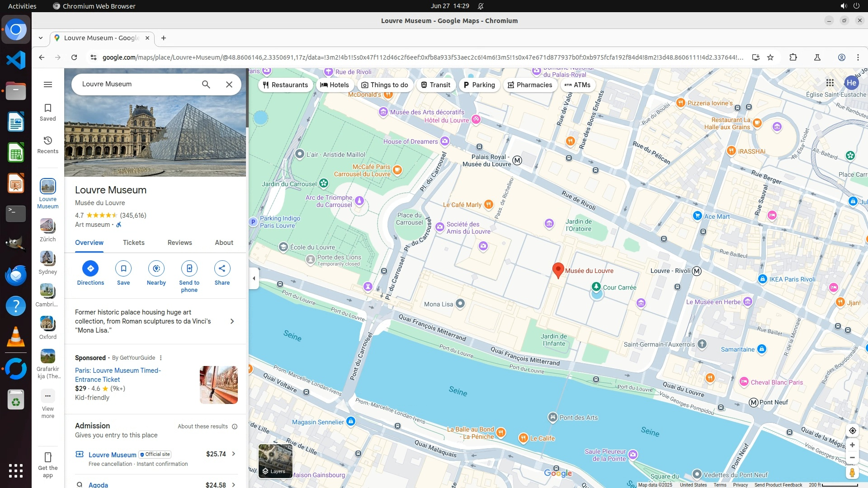
Task: Click the Directions icon button
Action: [90, 268]
